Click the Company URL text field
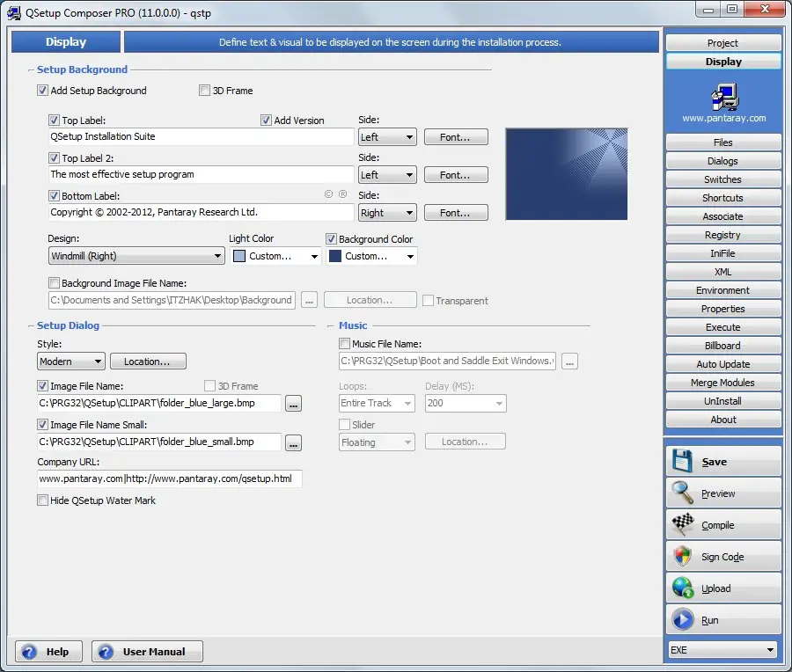This screenshot has width=792, height=672. [170, 478]
